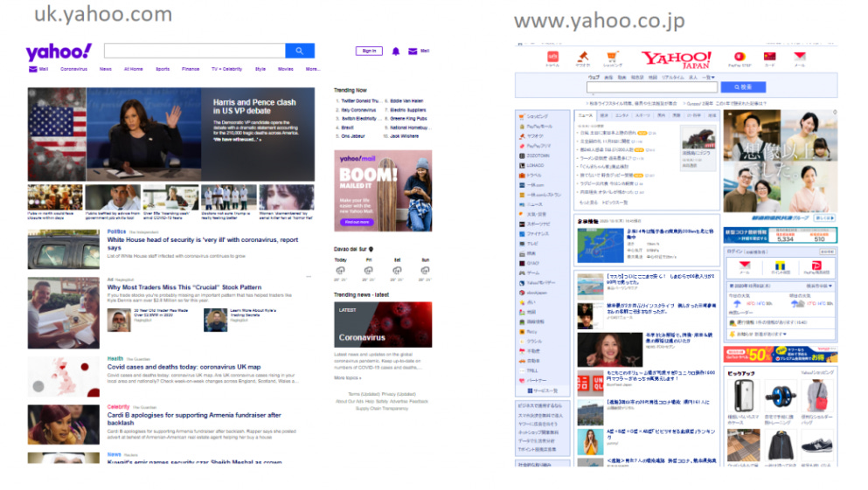Click Italy Coronavirus trending topic
Image resolution: width=868 pixels, height=490 pixels.
click(x=358, y=110)
